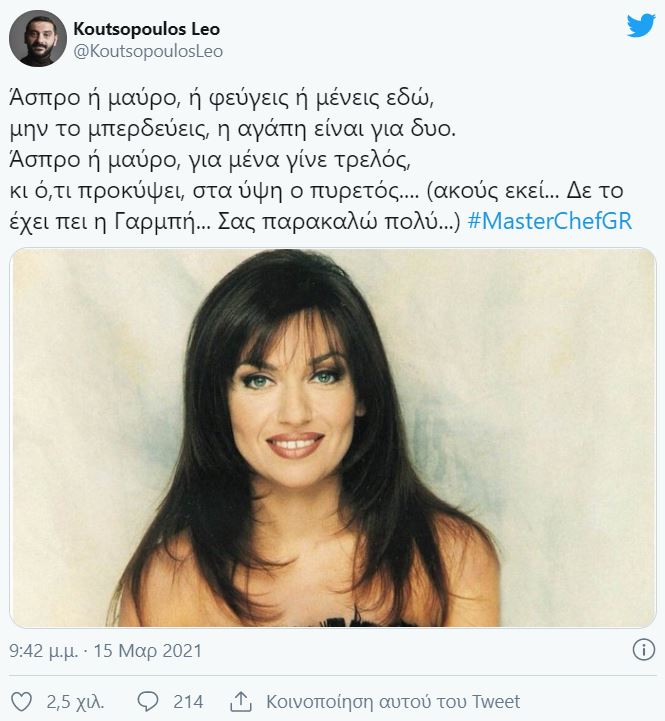Follow the #MasterChefGR hashtag

550,221
